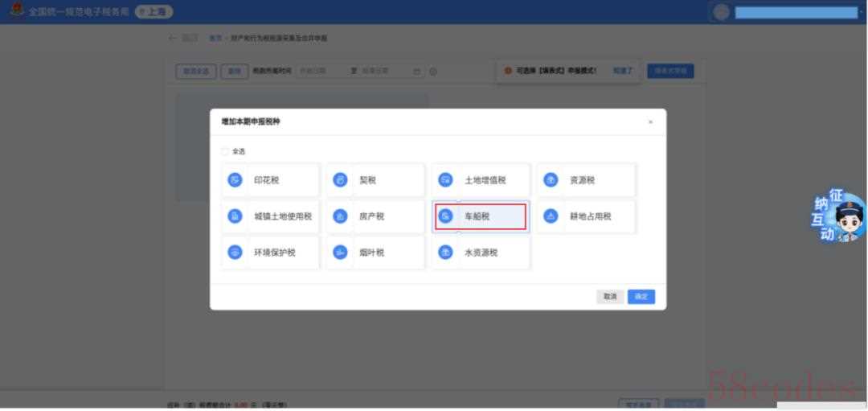
Task: Select the 车船税 icon in highlighted tile
Action: [x=445, y=216]
